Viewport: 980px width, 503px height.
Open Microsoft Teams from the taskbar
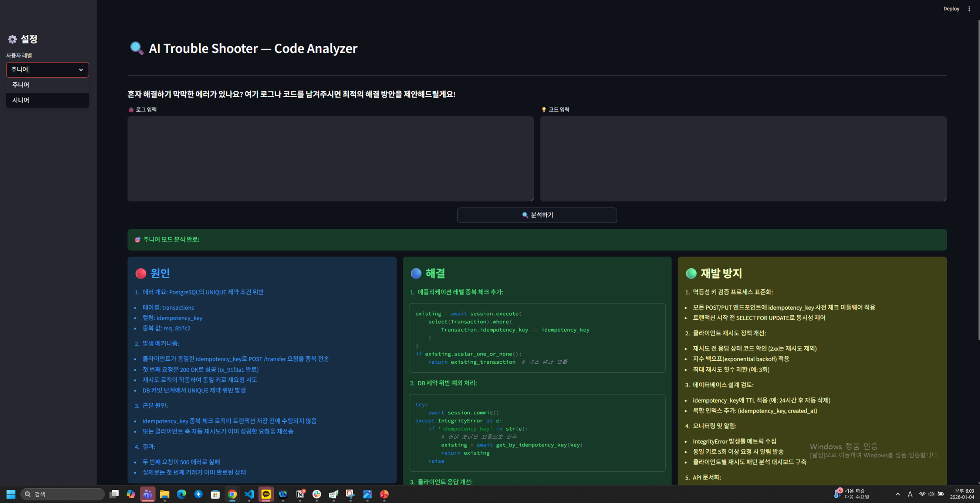click(x=148, y=494)
